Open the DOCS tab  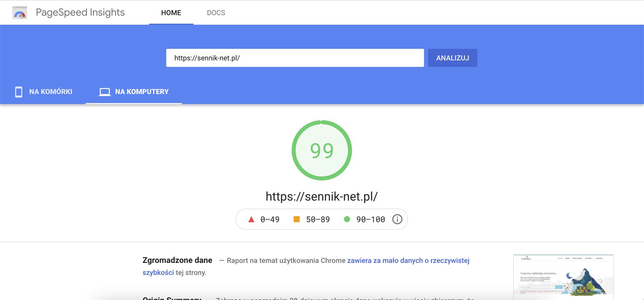[x=216, y=13]
